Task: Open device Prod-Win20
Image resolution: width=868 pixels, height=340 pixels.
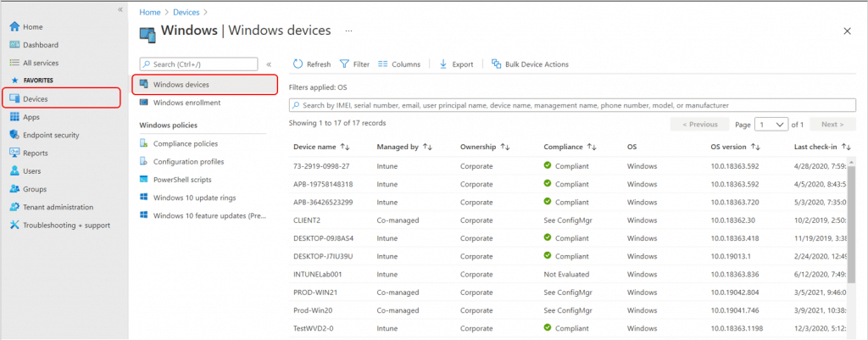Action: point(312,310)
